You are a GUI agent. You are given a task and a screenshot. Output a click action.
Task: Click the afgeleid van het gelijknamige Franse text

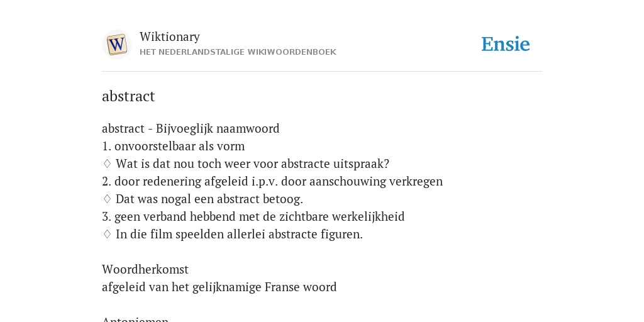click(219, 287)
